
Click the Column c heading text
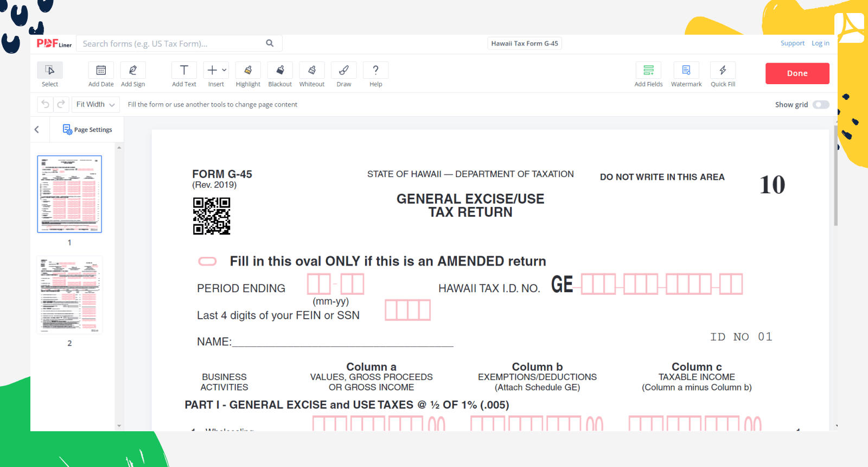[697, 367]
